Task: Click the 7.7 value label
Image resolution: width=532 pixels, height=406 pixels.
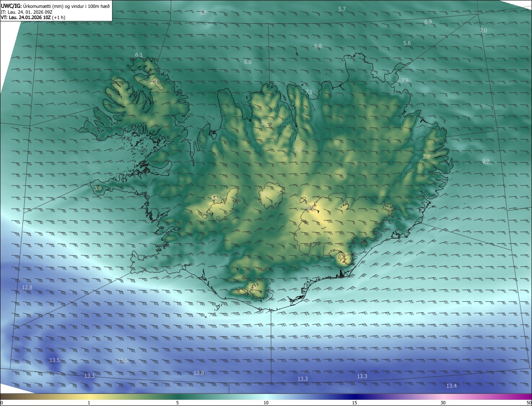Action: 485,161
